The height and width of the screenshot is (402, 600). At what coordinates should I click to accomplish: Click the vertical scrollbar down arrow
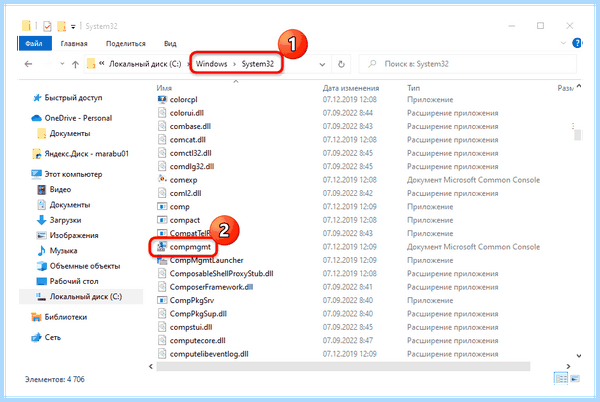click(x=579, y=356)
